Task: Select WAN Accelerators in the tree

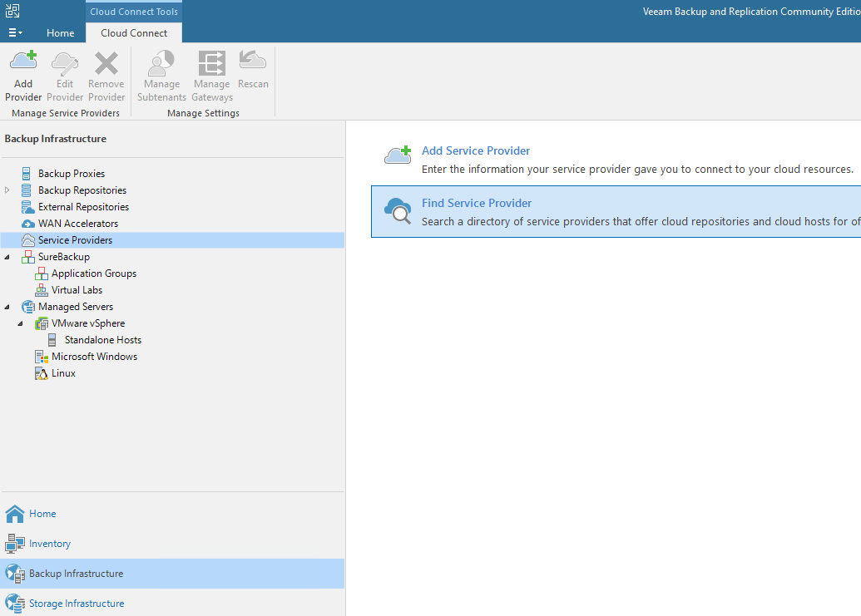Action: [x=78, y=224]
